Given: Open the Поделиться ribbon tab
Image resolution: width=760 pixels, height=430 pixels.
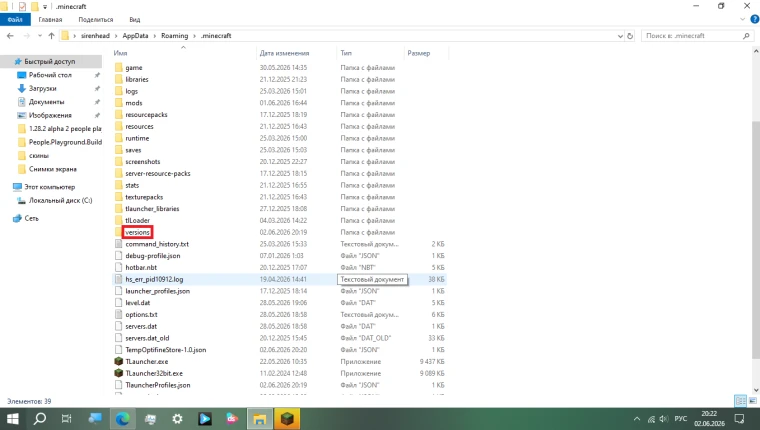Looking at the screenshot, I should [x=95, y=19].
